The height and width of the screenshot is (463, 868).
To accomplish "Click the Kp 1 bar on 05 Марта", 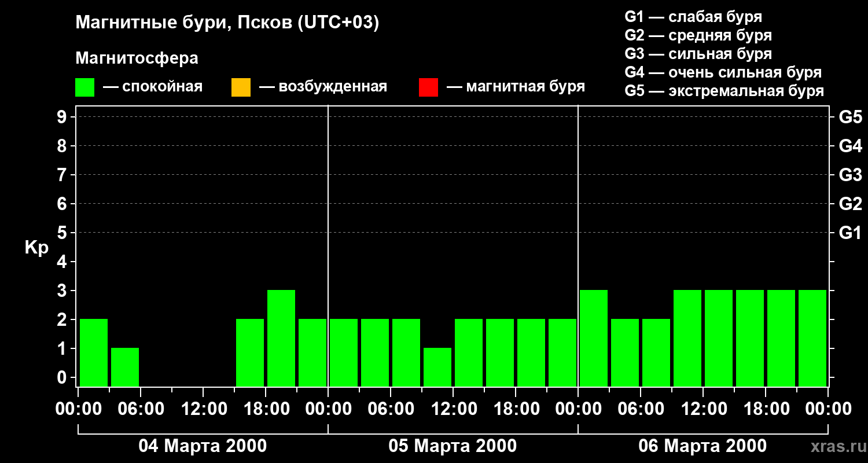I will [x=437, y=367].
